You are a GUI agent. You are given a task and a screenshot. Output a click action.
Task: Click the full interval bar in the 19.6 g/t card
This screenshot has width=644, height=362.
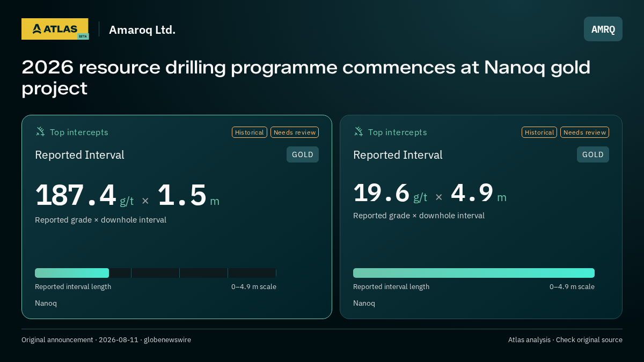(474, 273)
